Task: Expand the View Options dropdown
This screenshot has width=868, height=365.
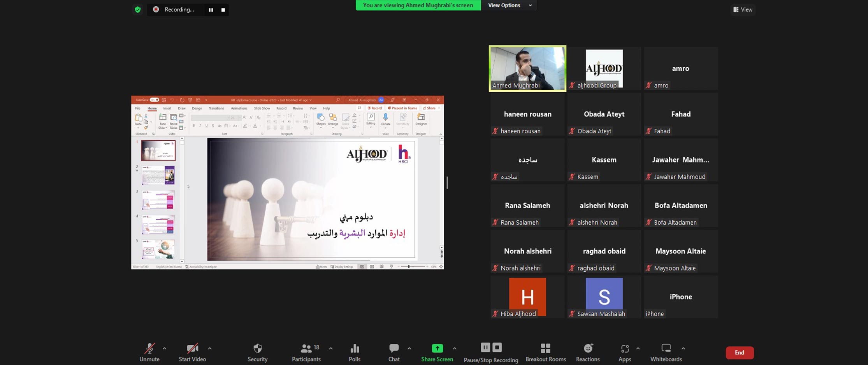Action: click(509, 5)
